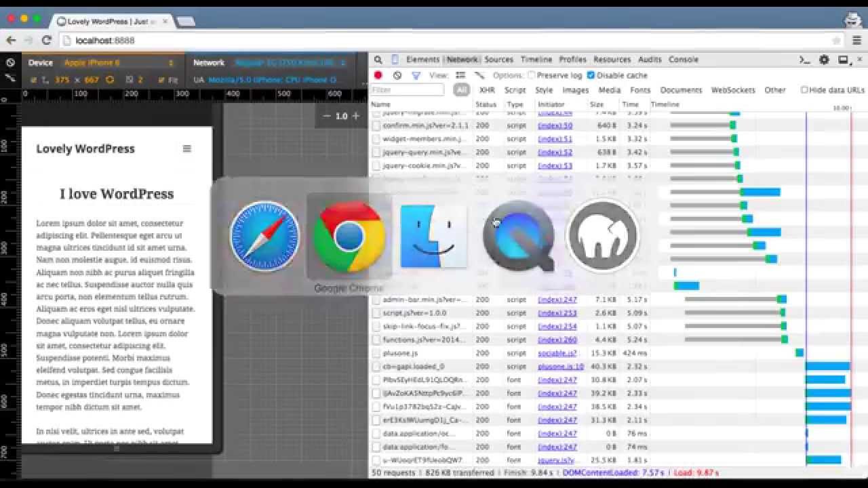The height and width of the screenshot is (488, 868).
Task: Switch to the Profiles tab
Action: 572,60
